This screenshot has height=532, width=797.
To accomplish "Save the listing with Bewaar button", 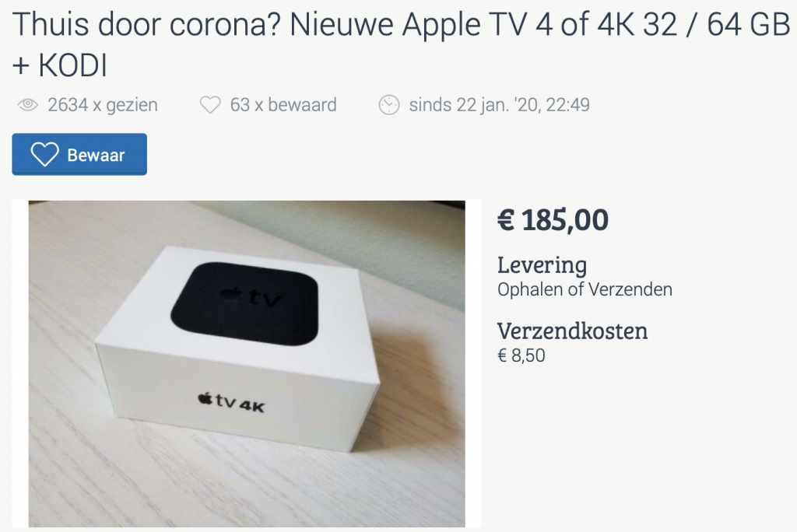I will [79, 155].
